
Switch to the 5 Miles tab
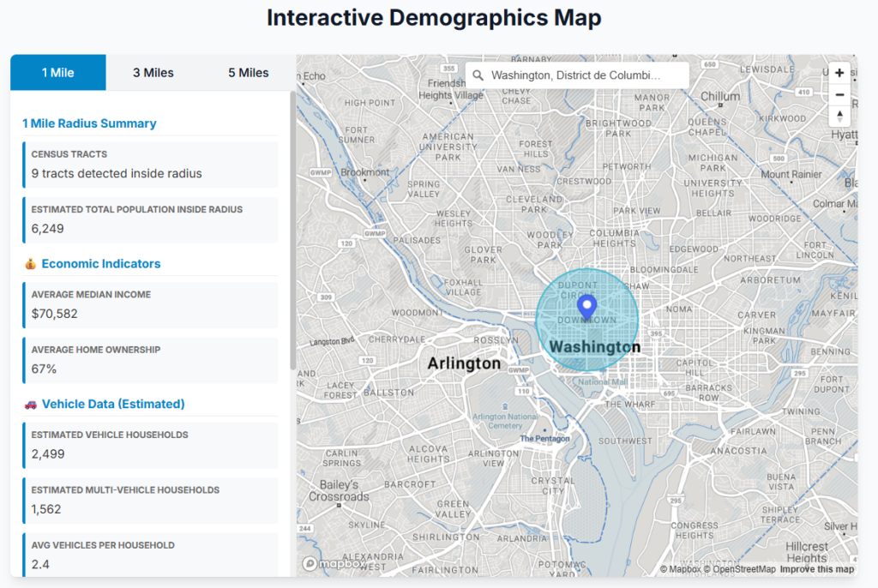(x=248, y=73)
